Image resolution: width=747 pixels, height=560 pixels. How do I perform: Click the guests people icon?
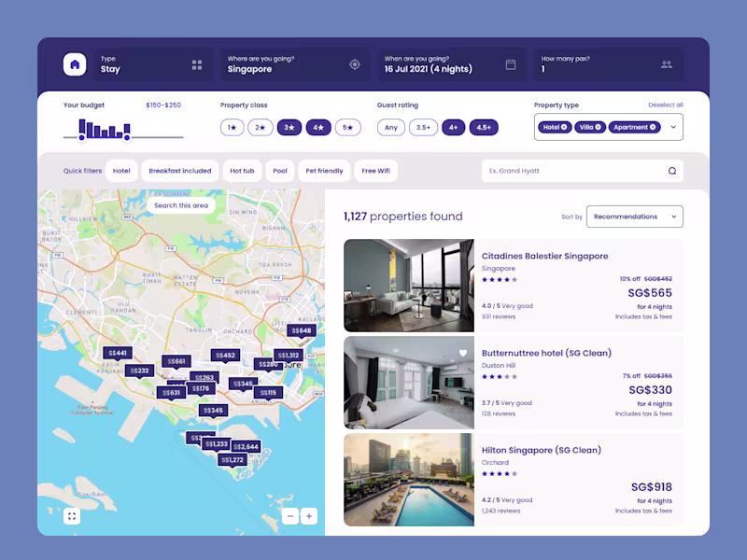[x=667, y=64]
